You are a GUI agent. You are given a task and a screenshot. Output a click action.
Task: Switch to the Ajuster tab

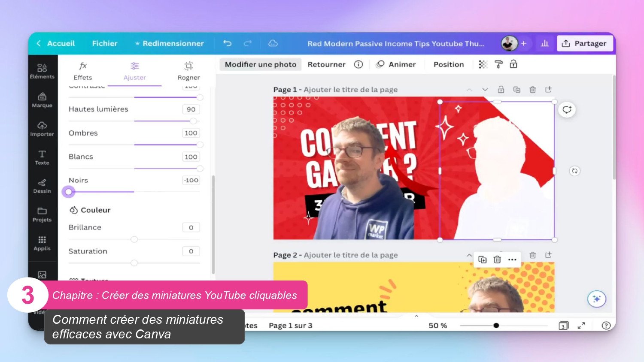[x=135, y=71]
